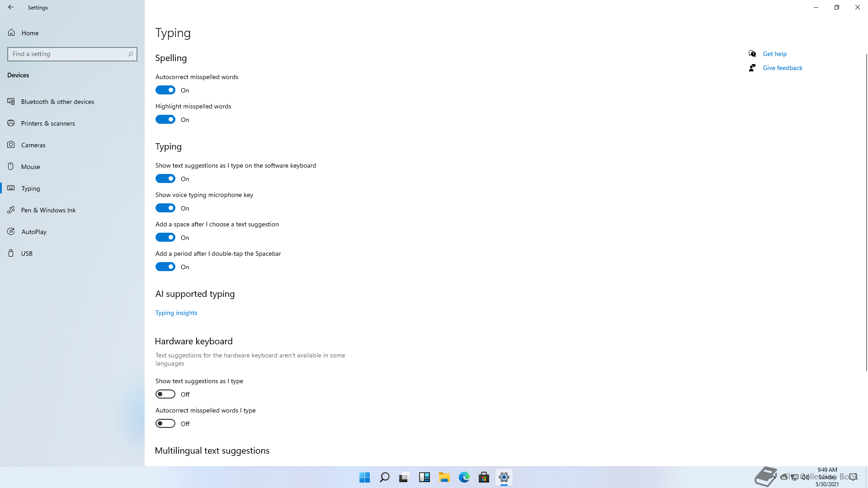Click the OneDrive cloud tray icon
This screenshot has width=868, height=488.
pyautogui.click(x=784, y=477)
